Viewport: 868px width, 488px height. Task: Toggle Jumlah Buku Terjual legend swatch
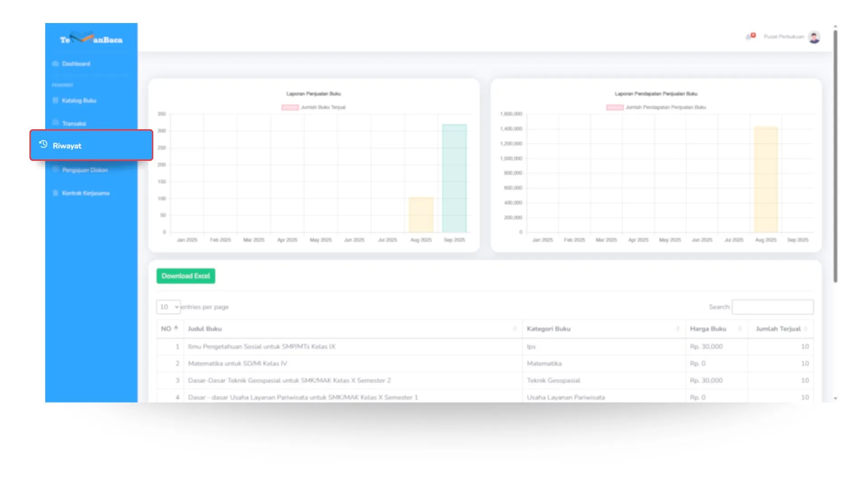coord(290,108)
